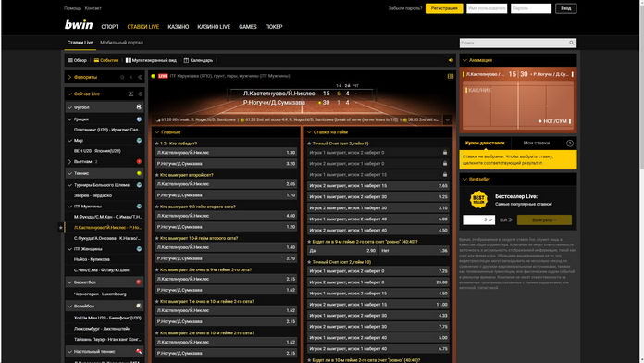Viewport: 644px width, 363px height.
Task: Select Да at 2.90 for 9th game deuce
Action: (342, 250)
